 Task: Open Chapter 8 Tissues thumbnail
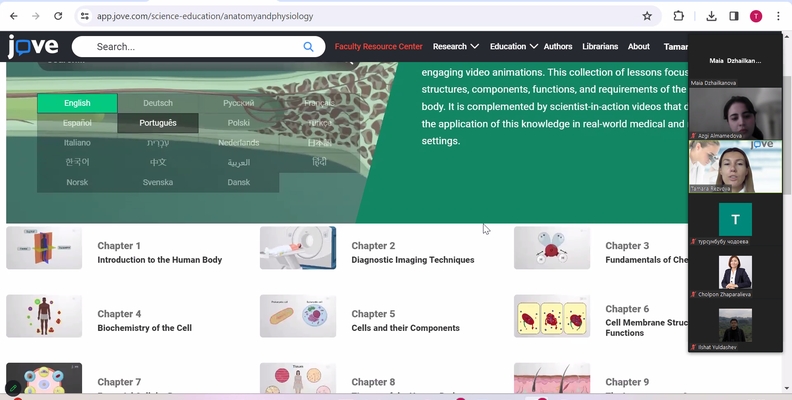tap(298, 378)
